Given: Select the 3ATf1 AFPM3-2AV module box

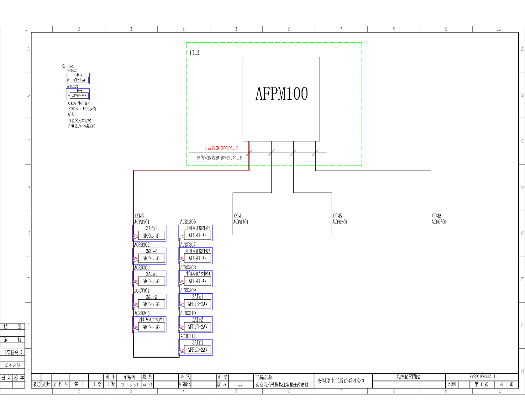Looking at the screenshot, I should (x=196, y=348).
